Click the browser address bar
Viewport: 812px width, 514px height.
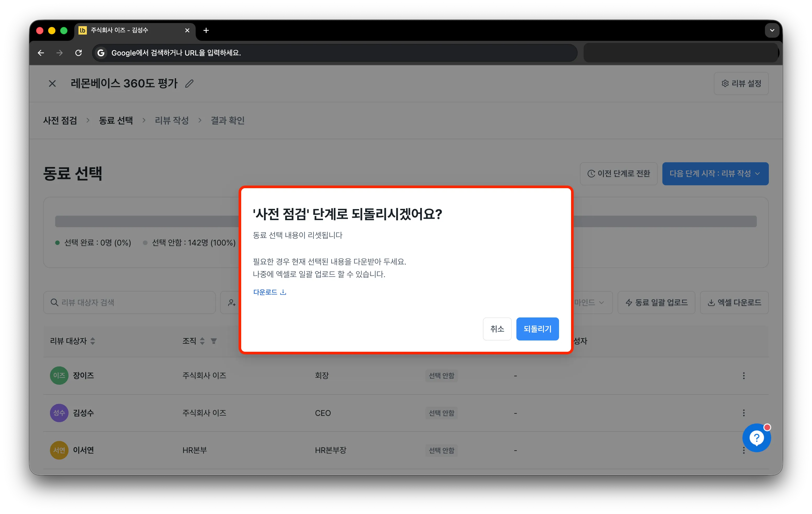click(335, 53)
